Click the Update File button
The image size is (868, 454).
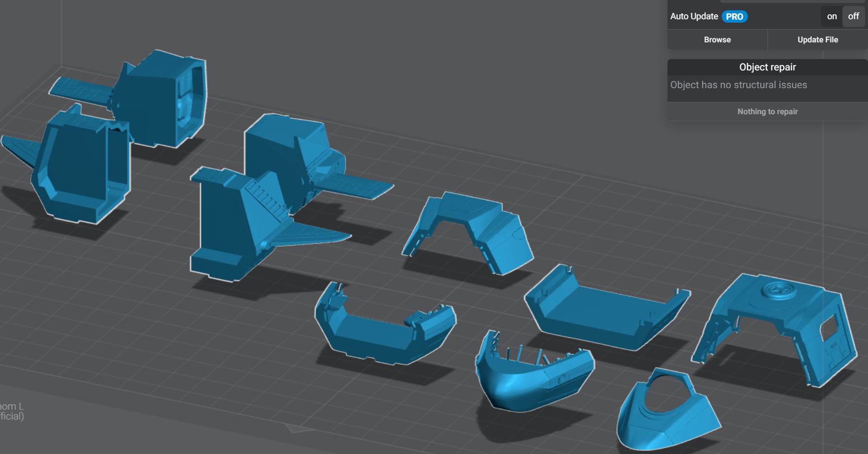click(x=818, y=39)
